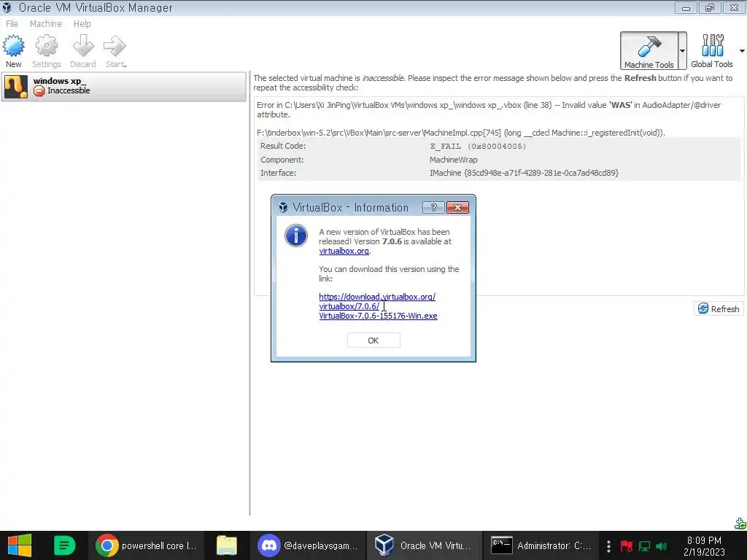The image size is (747, 560).
Task: Click the red flag tray icon
Action: (x=627, y=546)
